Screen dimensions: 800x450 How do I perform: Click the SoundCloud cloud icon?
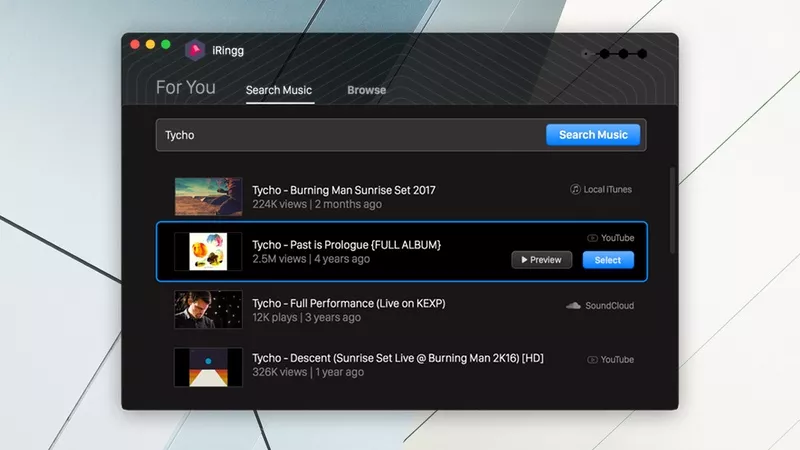pyautogui.click(x=573, y=306)
